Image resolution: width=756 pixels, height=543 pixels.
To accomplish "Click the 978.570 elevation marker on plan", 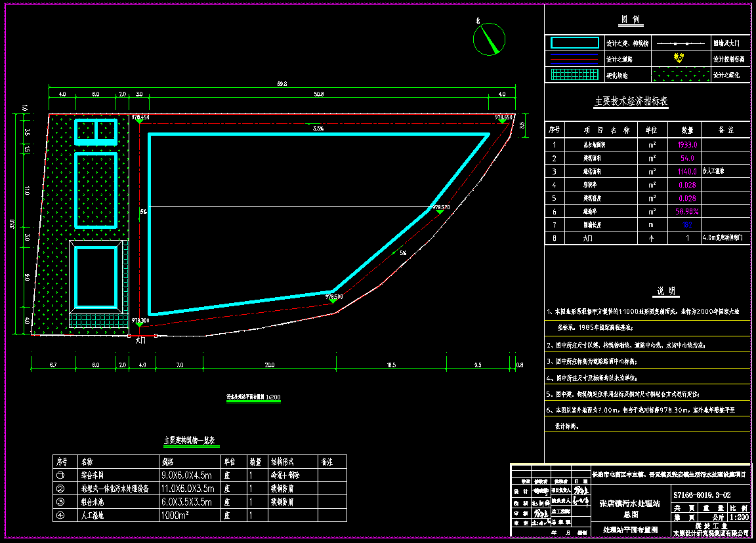I will [x=440, y=208].
